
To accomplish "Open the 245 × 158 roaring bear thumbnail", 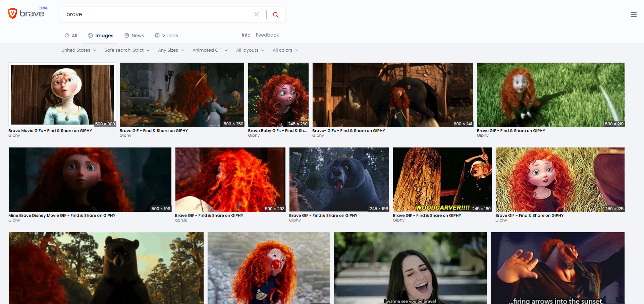I will 339,180.
